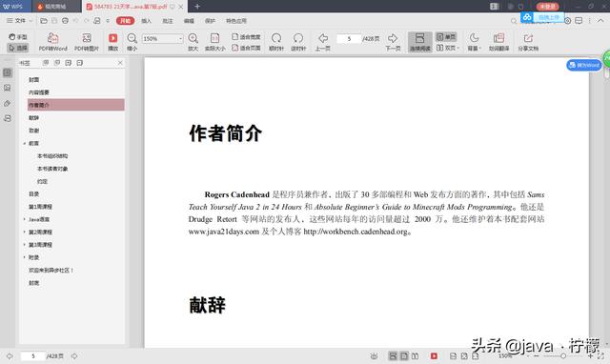The height and width of the screenshot is (364, 610).
Task: Click the blue convert-to-Word floating button
Action: click(584, 65)
